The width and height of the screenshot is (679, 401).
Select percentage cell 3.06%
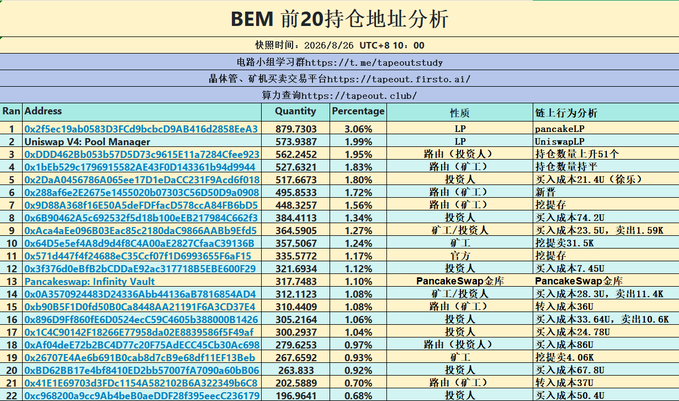coord(358,129)
